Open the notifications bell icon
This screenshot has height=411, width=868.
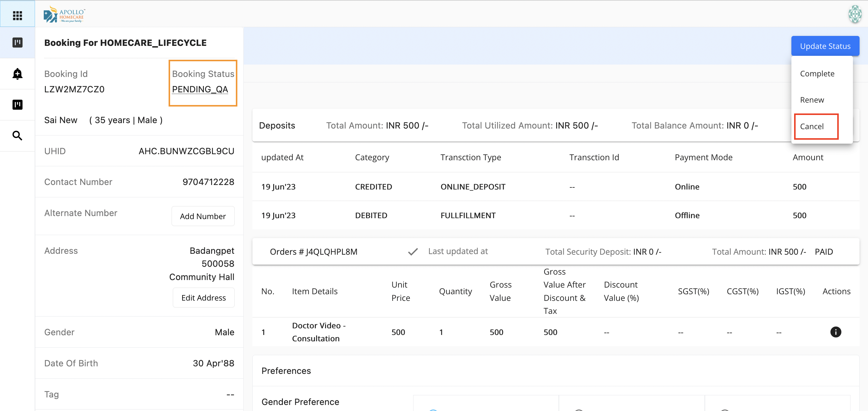[17, 74]
